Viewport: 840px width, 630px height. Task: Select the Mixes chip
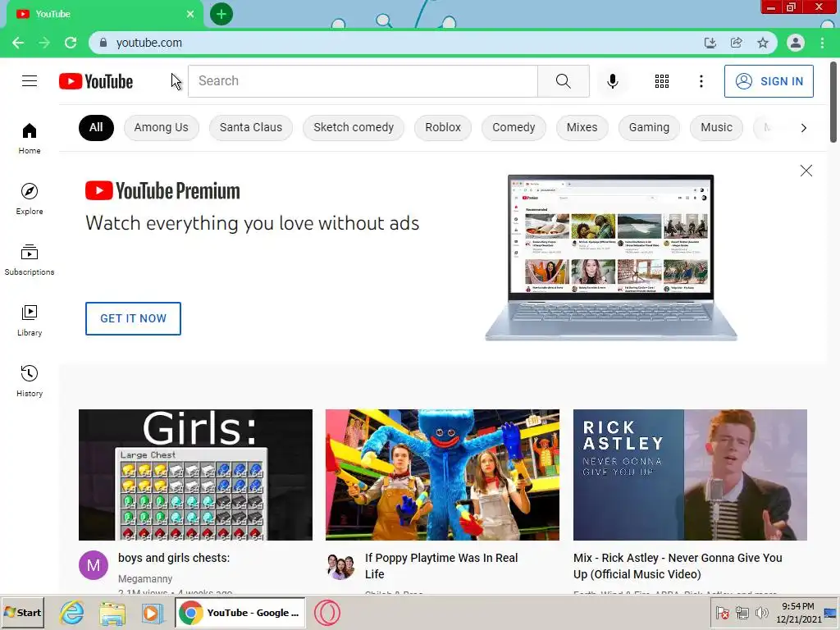582,127
